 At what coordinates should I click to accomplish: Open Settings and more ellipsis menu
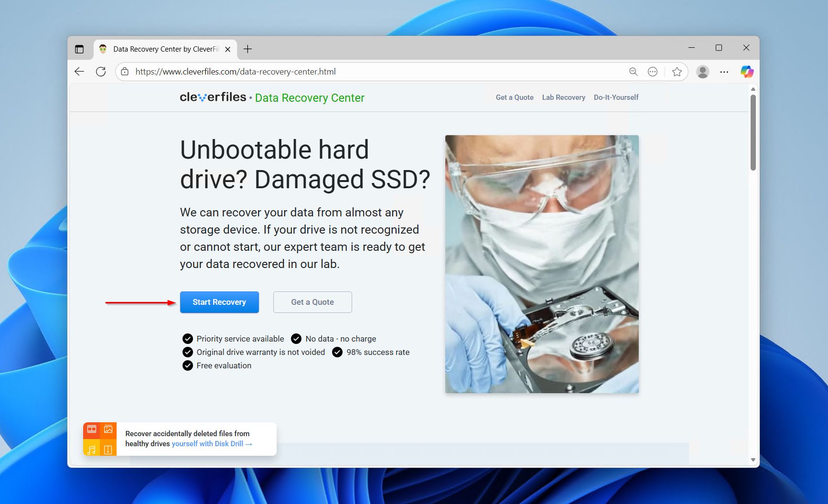tap(724, 72)
